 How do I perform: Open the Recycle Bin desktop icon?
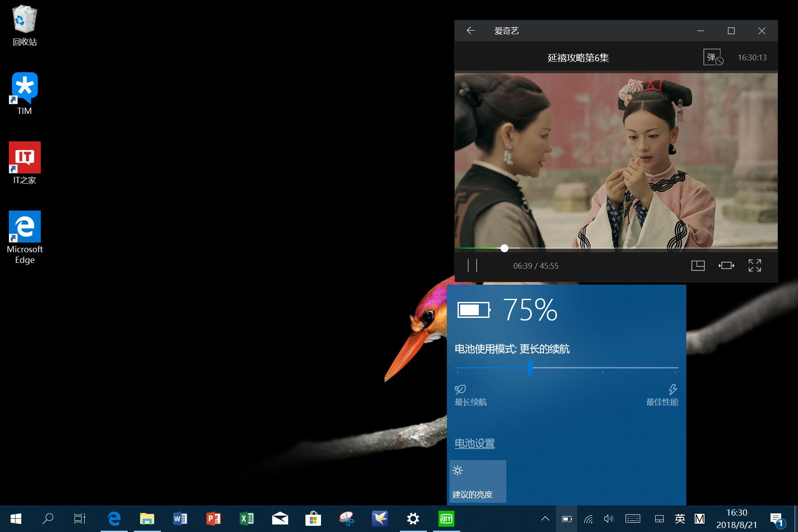[25, 26]
